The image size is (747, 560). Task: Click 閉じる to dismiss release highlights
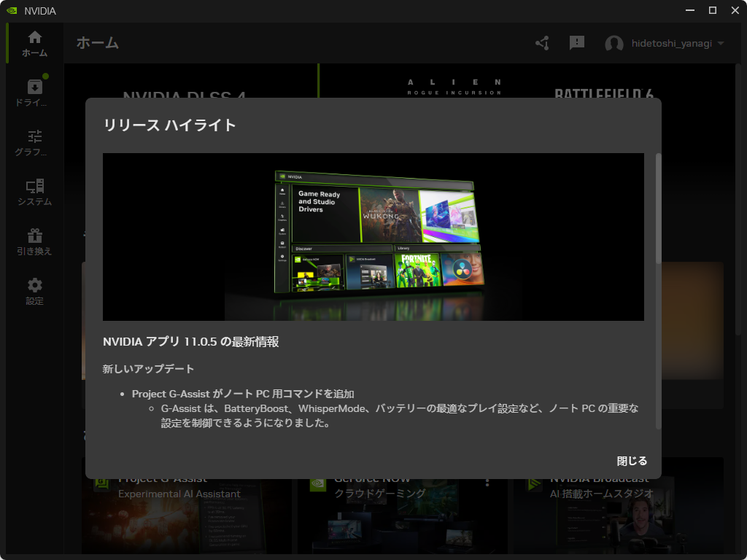632,461
